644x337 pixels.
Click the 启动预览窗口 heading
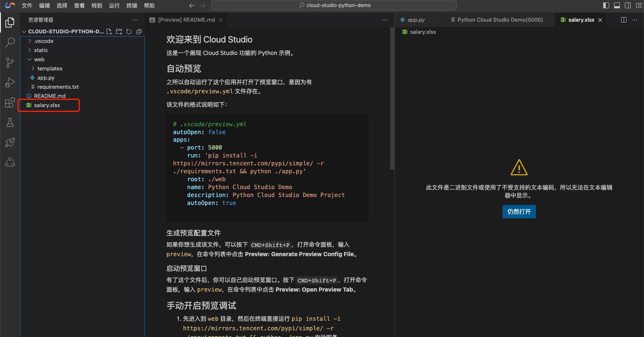pyautogui.click(x=187, y=269)
